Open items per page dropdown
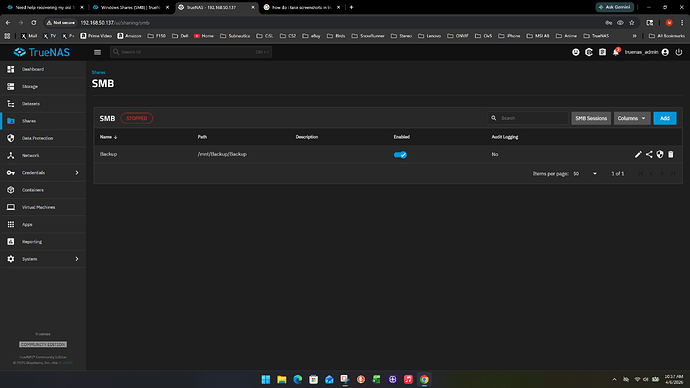This screenshot has width=690, height=388. 585,174
